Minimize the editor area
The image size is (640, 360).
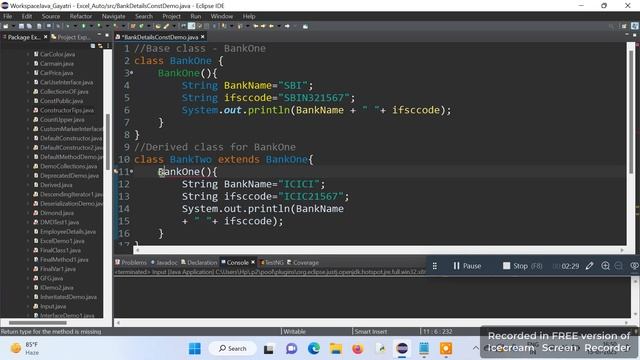point(627,35)
